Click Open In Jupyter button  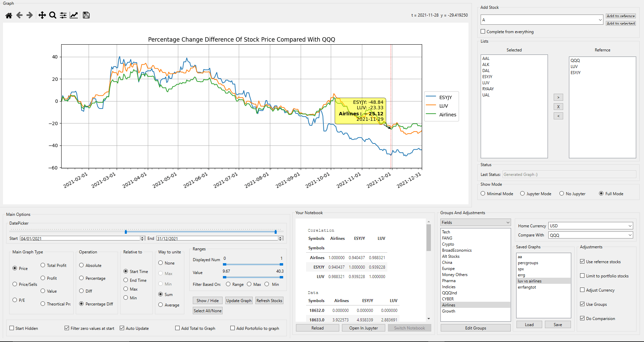[364, 328]
